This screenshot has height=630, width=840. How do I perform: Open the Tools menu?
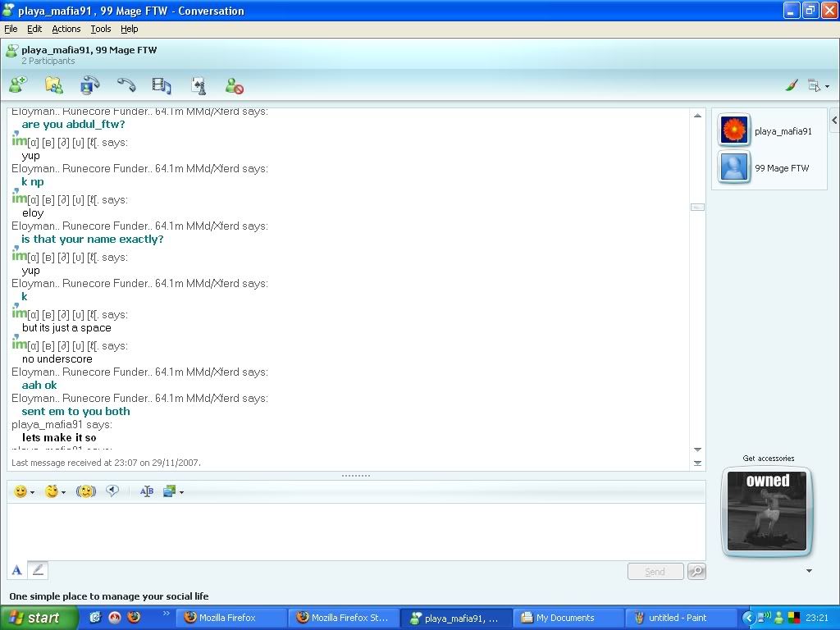coord(100,29)
